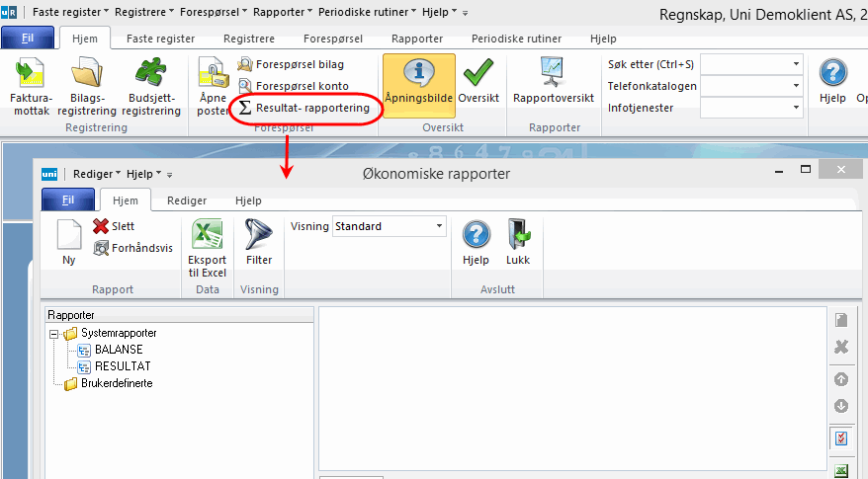868x479 pixels.
Task: Open Budsjettregistrering puzzle icon
Action: 154,75
